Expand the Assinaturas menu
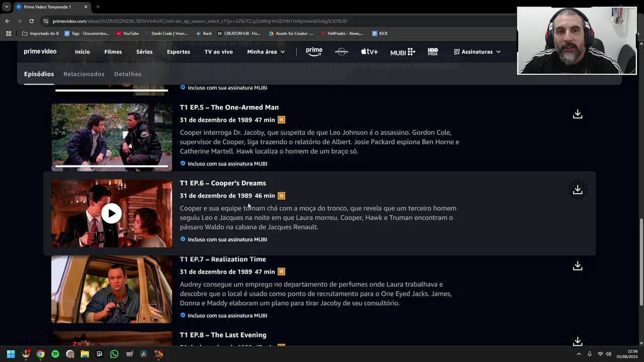Viewport: 644px width, 362px height. 477,52
